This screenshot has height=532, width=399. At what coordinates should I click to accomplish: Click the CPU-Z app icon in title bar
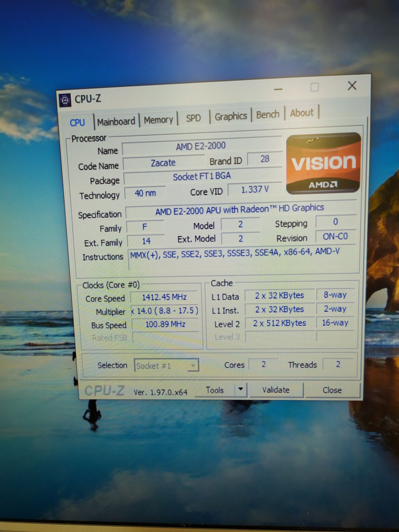[65, 100]
